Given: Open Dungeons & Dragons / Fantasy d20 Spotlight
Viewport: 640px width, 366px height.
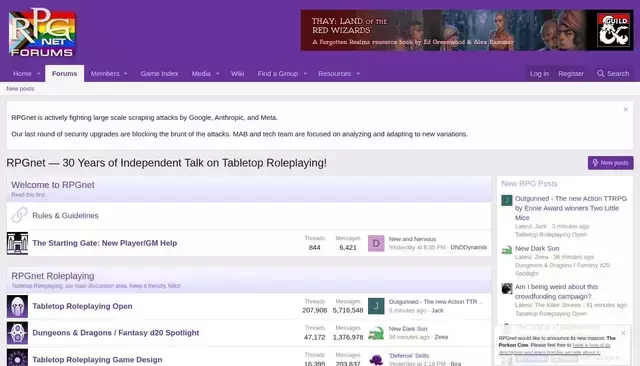Looking at the screenshot, I should (116, 333).
